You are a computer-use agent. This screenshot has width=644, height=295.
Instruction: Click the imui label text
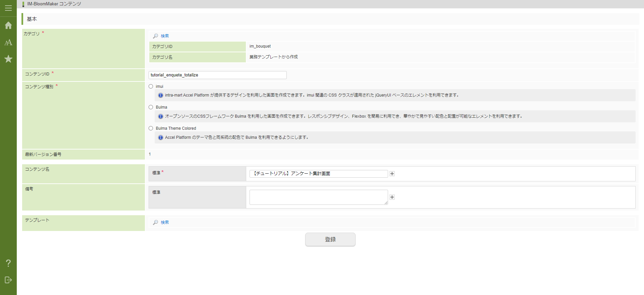pos(159,86)
